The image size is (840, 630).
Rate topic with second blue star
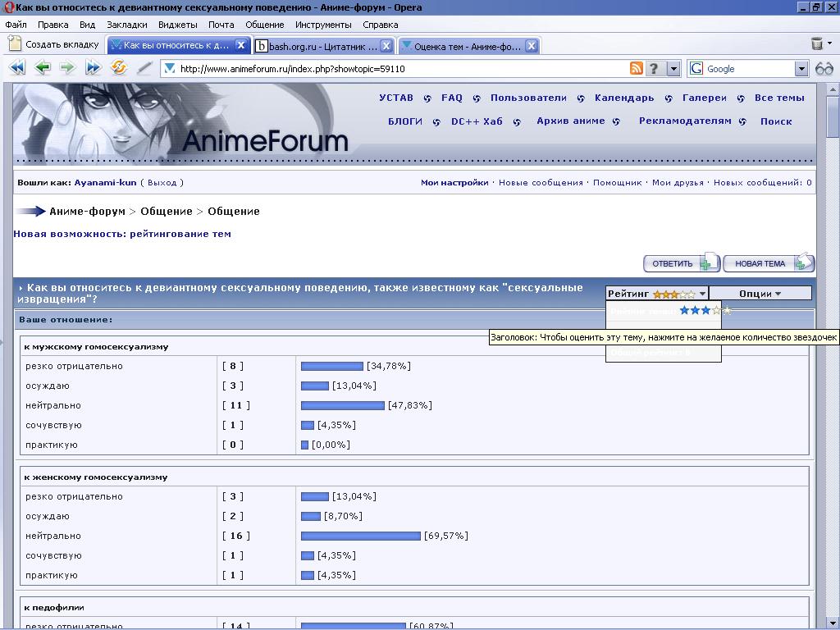(695, 310)
